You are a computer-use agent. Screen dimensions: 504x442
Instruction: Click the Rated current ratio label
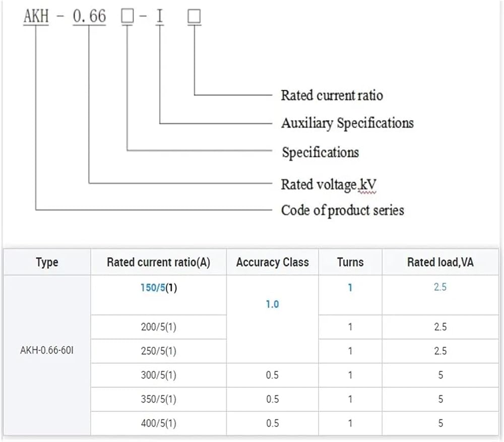(332, 95)
